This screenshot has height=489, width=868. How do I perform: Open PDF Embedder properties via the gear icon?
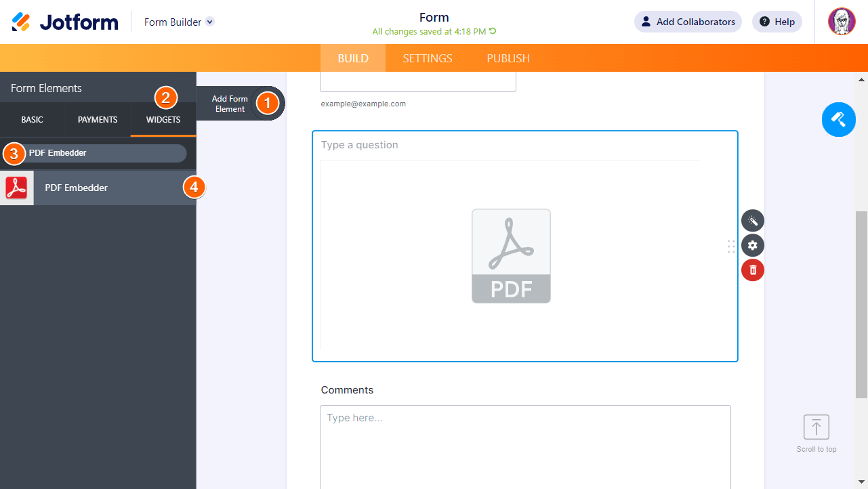click(752, 245)
